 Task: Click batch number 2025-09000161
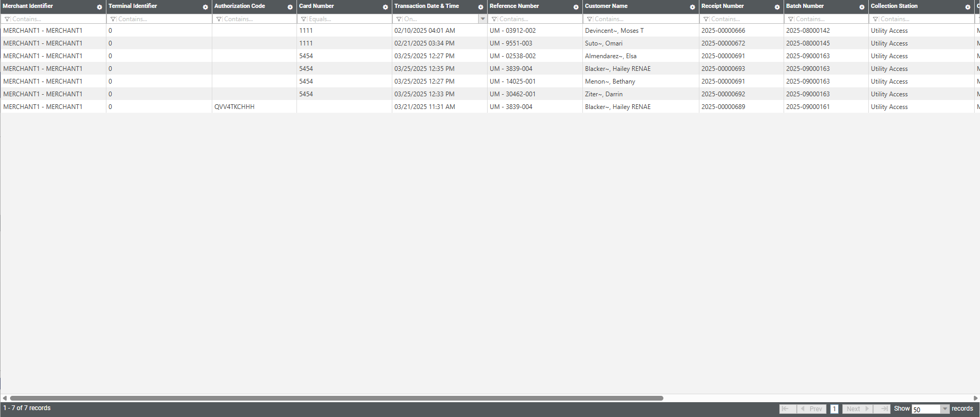tap(808, 107)
